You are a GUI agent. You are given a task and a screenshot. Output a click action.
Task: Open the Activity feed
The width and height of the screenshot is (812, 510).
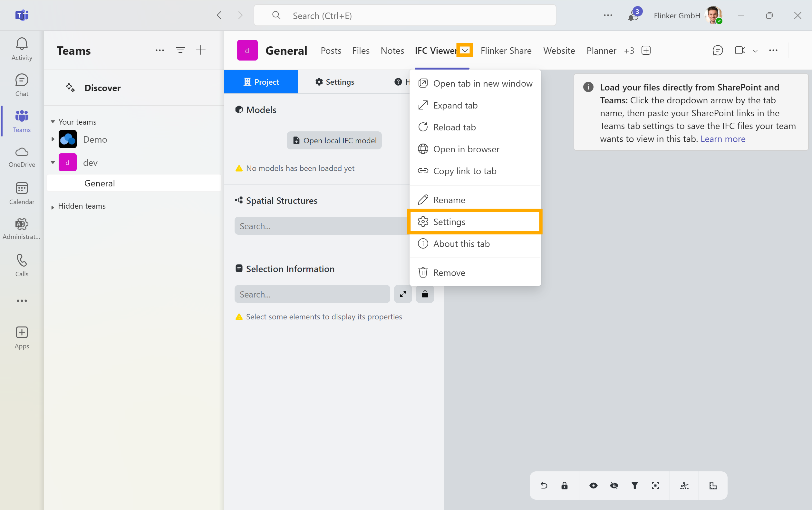click(x=22, y=49)
